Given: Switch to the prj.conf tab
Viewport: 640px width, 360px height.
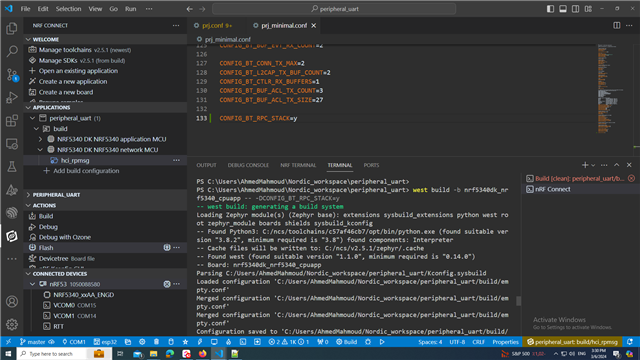Looking at the screenshot, I should tap(217, 25).
